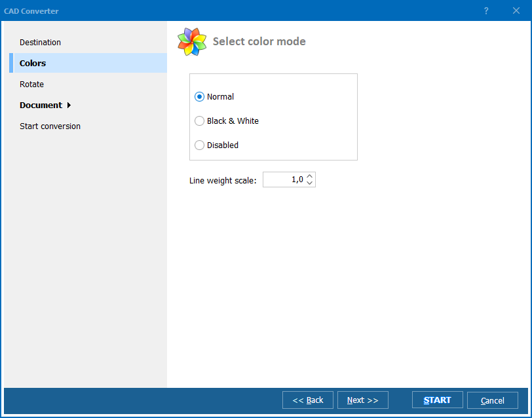The image size is (532, 418).
Task: Close the CAD Converter window
Action: point(516,10)
